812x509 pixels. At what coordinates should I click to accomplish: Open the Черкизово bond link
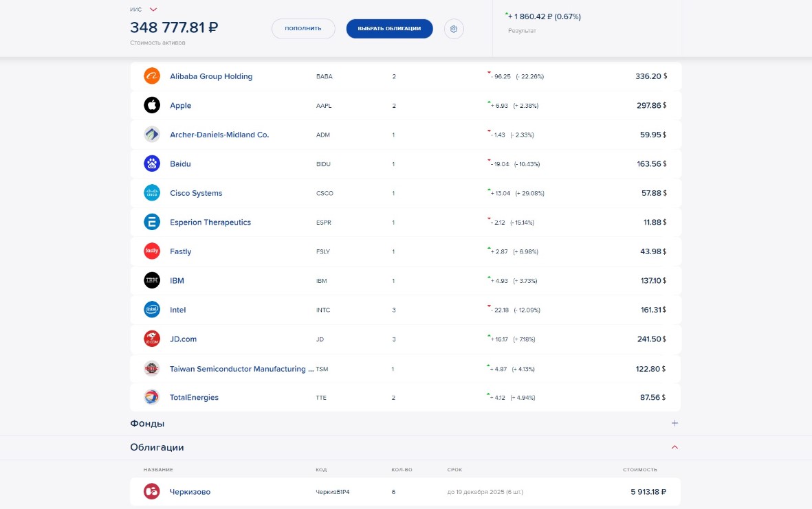[190, 492]
